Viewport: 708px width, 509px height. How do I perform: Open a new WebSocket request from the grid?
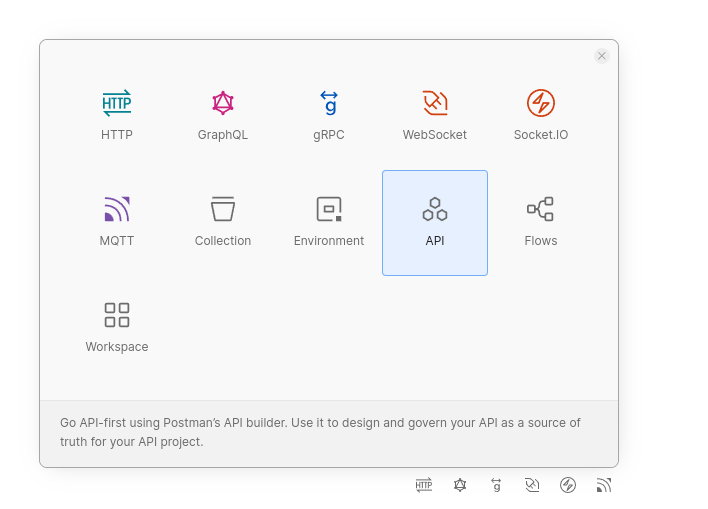point(435,116)
